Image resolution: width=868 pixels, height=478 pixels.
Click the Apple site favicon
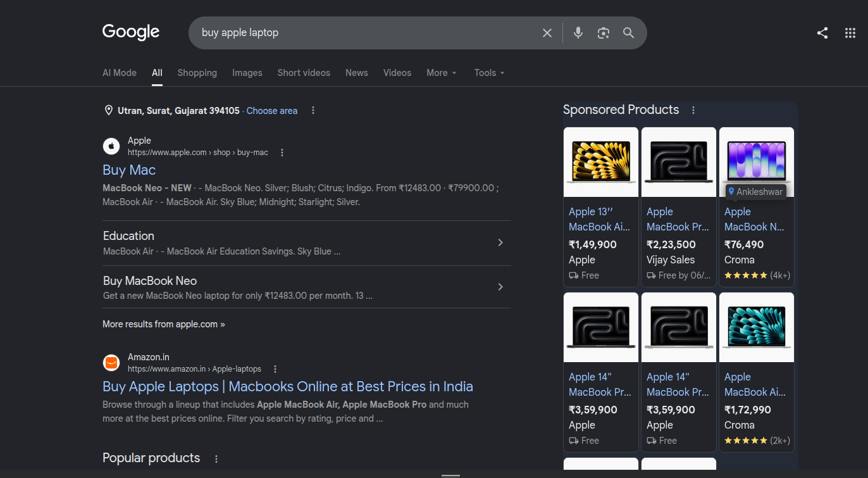click(x=111, y=146)
